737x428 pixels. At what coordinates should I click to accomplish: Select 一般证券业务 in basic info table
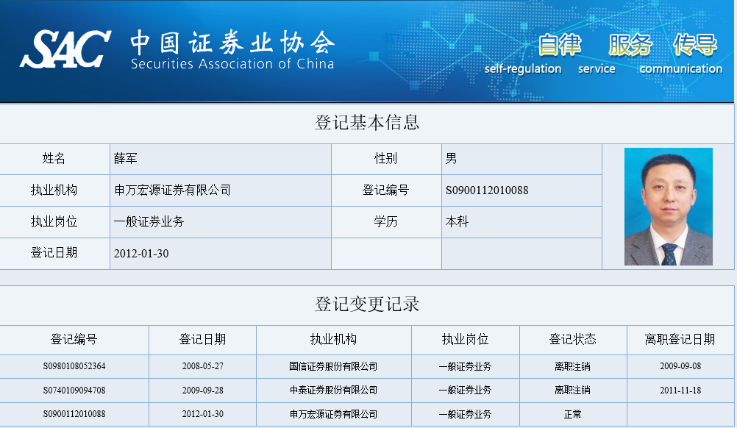[149, 221]
